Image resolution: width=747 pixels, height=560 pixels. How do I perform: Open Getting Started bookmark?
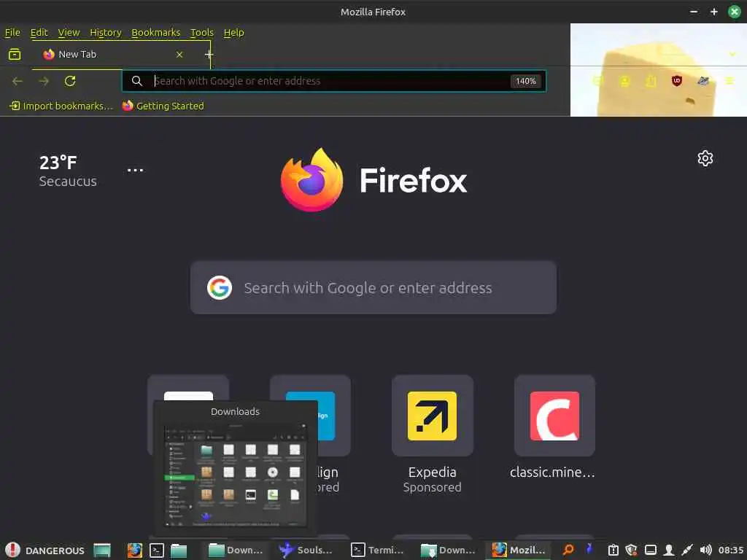pyautogui.click(x=163, y=106)
